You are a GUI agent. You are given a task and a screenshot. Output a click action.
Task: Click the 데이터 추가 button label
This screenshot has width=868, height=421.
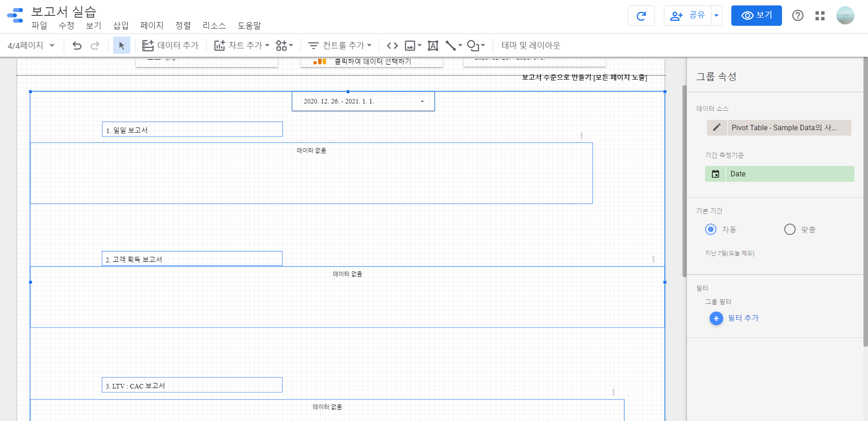point(178,45)
